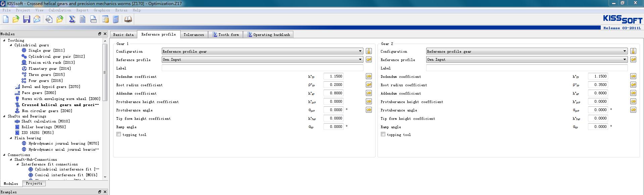Click the Gear 1 Label input field
The height and width of the screenshot is (195, 644).
tap(262, 68)
